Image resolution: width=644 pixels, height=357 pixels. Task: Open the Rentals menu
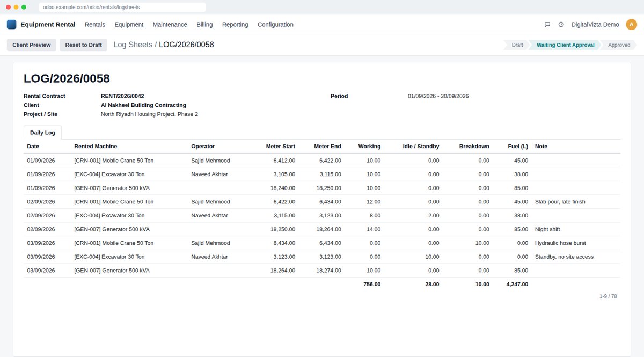pos(95,25)
